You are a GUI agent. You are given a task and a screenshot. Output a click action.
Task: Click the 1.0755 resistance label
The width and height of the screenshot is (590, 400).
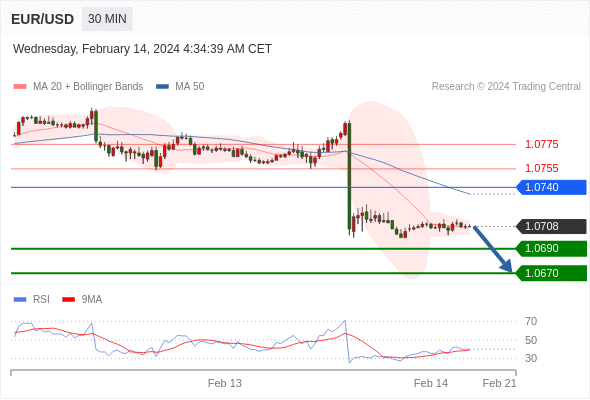pyautogui.click(x=541, y=168)
